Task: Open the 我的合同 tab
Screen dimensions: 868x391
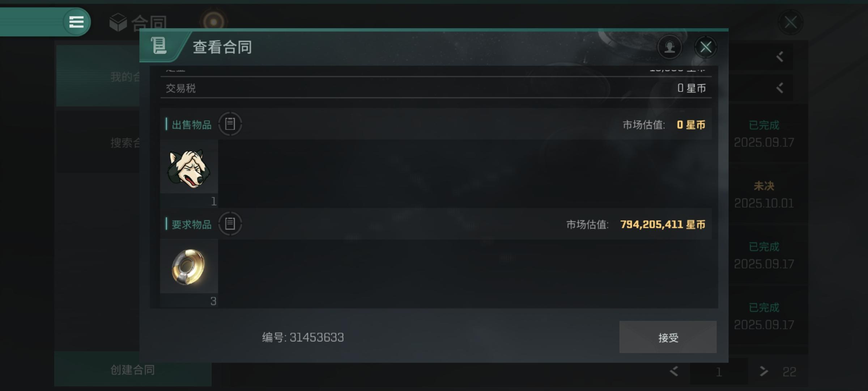Action: (98, 76)
